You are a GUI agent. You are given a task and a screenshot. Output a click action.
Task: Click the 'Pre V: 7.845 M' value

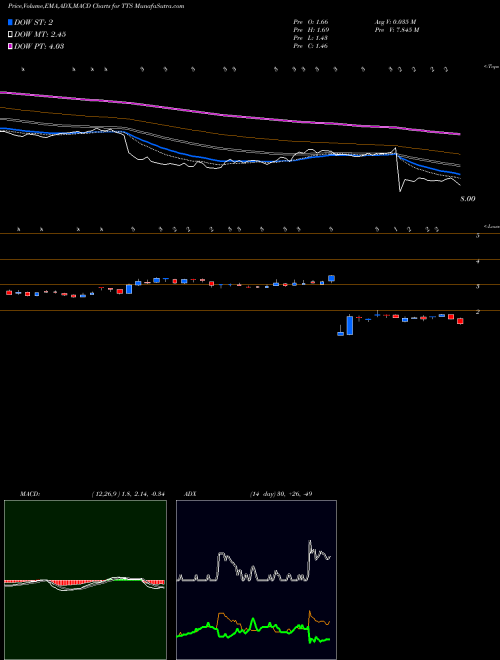click(x=397, y=30)
